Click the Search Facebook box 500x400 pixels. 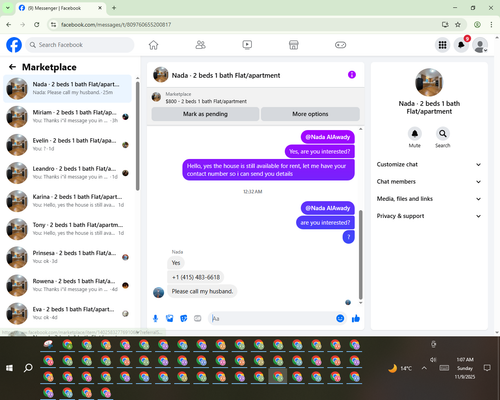pos(80,45)
